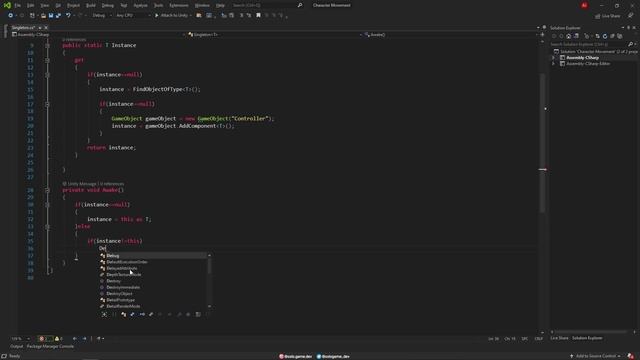Pin the Solution Explorer panel

pyautogui.click(x=629, y=28)
